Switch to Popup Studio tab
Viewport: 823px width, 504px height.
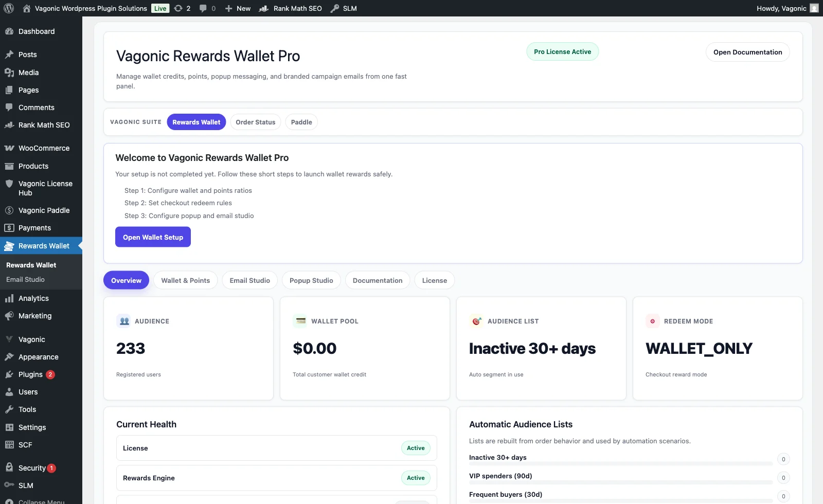click(311, 280)
